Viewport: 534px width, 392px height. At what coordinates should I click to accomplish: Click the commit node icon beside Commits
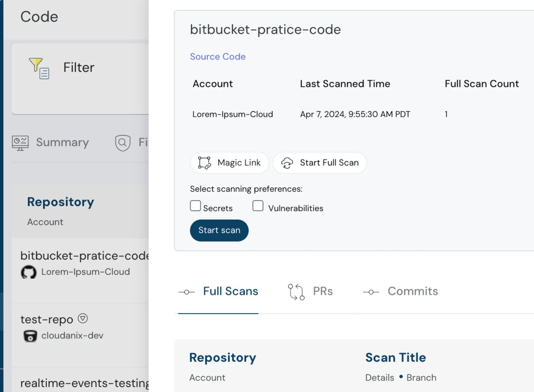click(371, 292)
